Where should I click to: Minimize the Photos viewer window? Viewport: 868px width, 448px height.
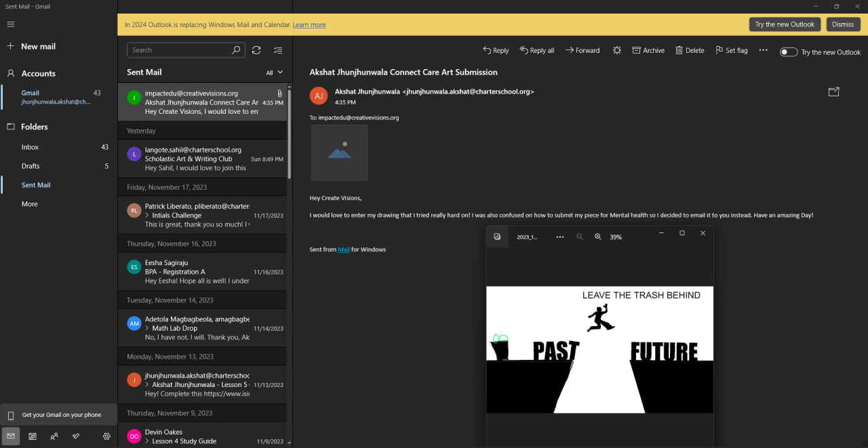661,233
